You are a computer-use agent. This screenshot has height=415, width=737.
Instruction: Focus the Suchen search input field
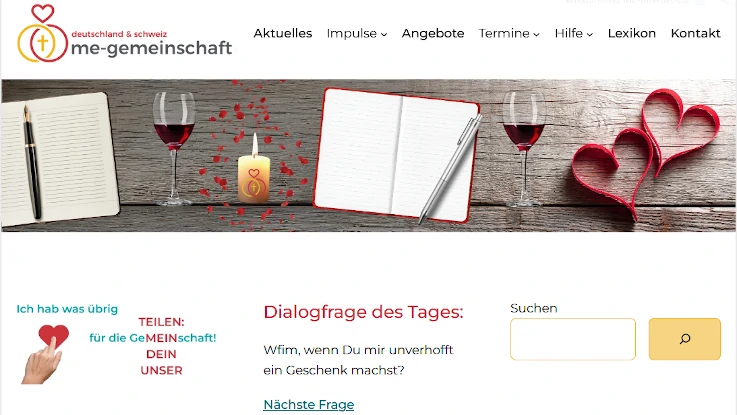tap(572, 339)
